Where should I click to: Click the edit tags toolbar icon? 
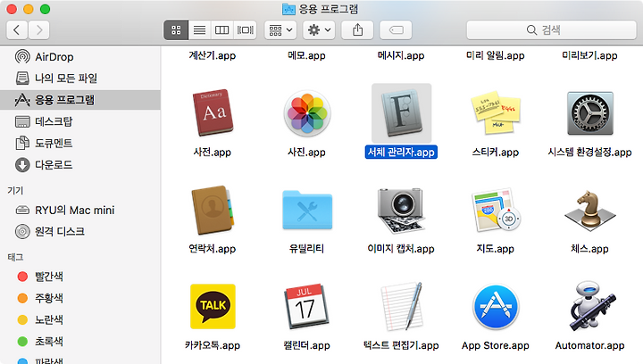point(396,30)
